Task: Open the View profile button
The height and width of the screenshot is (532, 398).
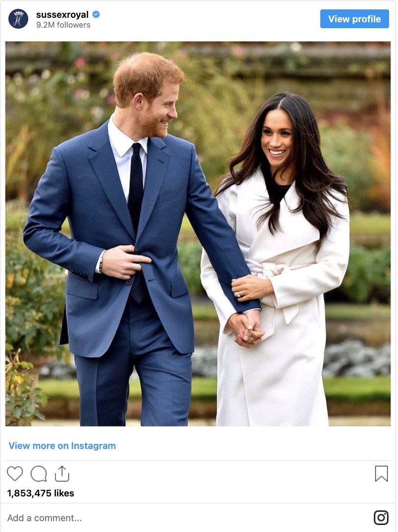Action: click(354, 19)
